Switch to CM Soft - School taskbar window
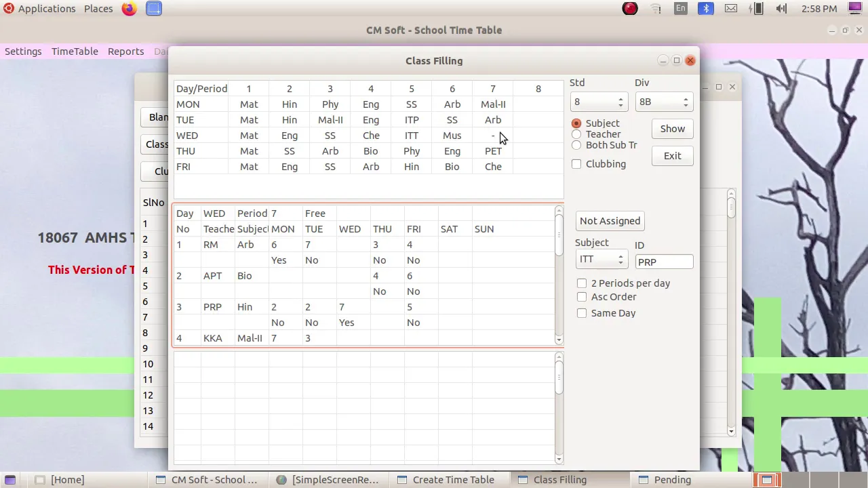Image resolution: width=868 pixels, height=488 pixels. pos(207,480)
